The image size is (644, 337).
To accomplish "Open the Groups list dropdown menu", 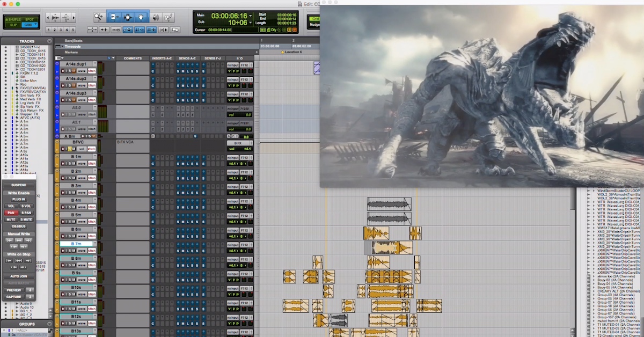I will point(49,324).
